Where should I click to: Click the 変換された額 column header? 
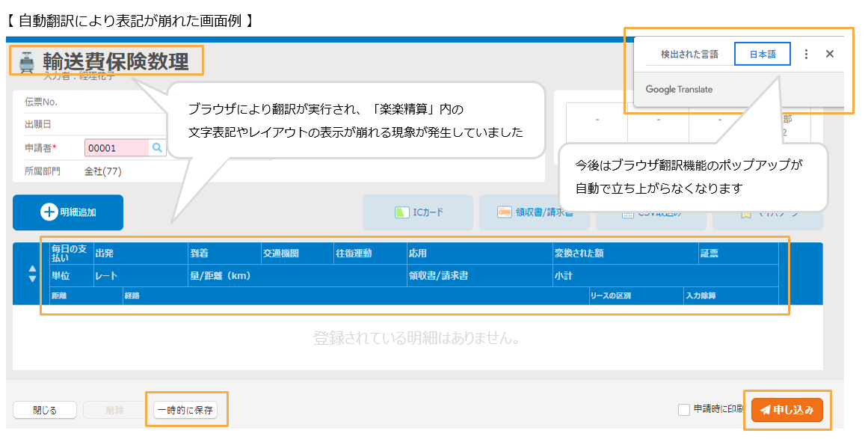[x=578, y=254]
